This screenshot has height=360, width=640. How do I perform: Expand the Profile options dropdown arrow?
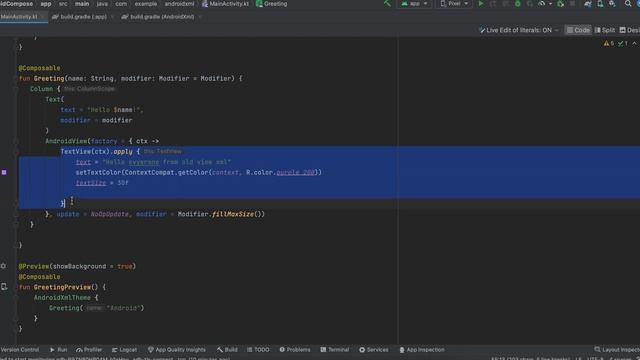pyautogui.click(x=550, y=4)
